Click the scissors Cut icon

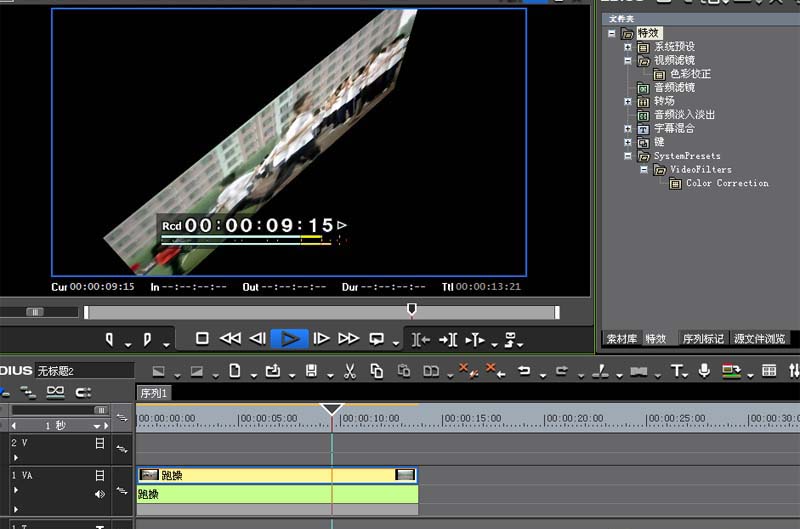tap(349, 371)
